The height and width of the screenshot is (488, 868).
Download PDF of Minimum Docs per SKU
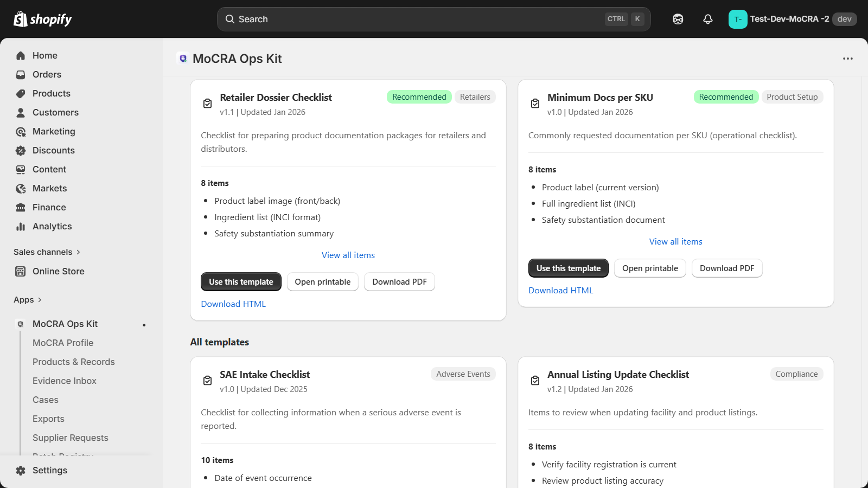click(x=727, y=268)
